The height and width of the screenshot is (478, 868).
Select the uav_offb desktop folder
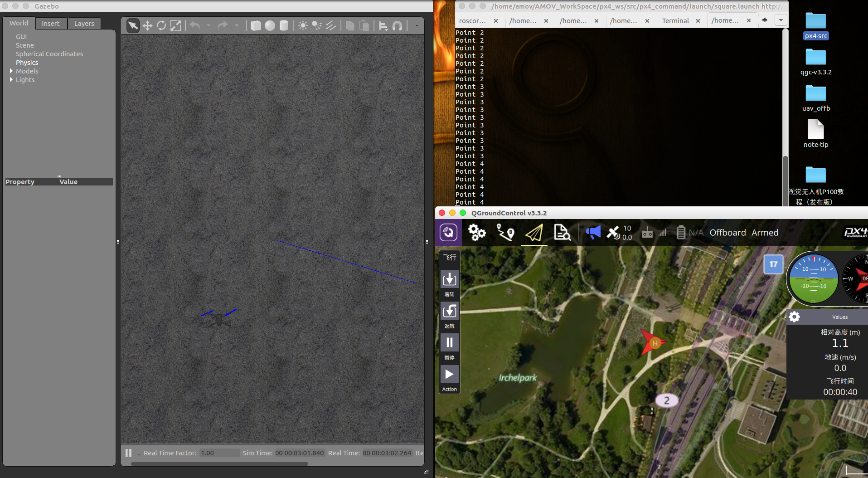pos(816,98)
